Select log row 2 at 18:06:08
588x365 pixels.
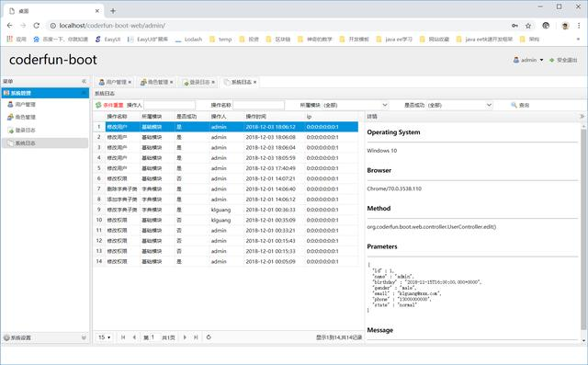pos(226,137)
